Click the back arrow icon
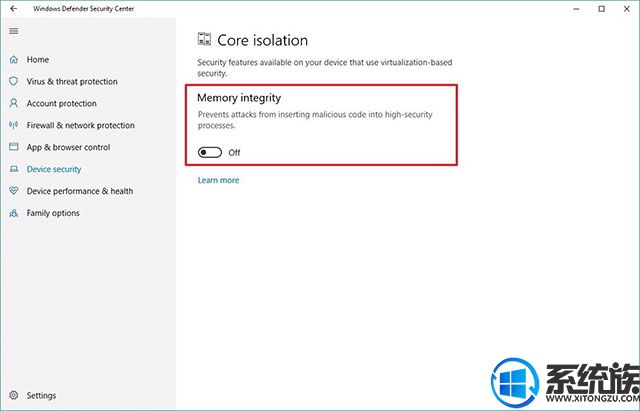This screenshot has width=640, height=411. pos(13,9)
